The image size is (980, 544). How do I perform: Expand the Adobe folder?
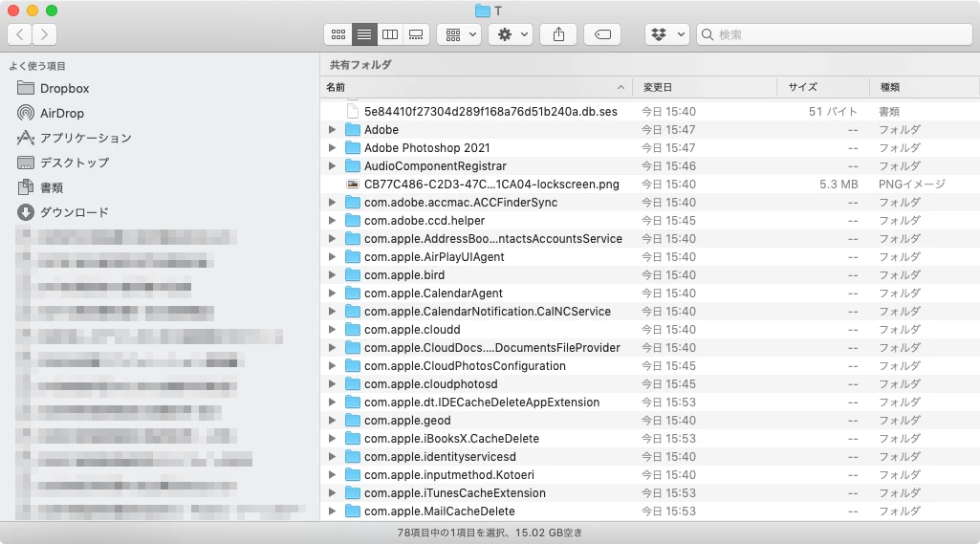(x=332, y=129)
